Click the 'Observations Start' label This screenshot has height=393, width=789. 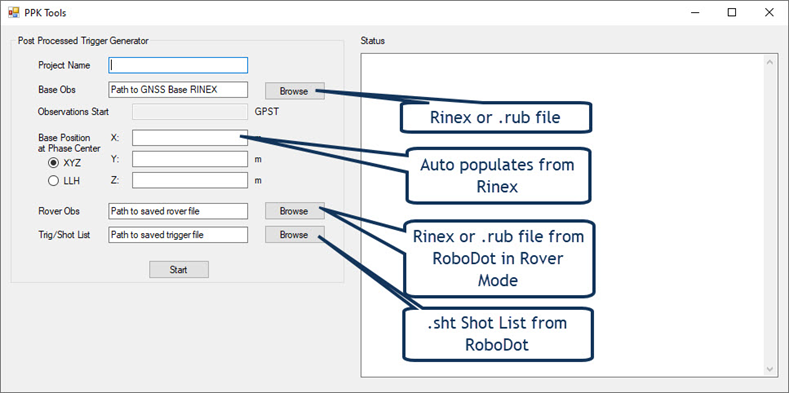pyautogui.click(x=73, y=112)
